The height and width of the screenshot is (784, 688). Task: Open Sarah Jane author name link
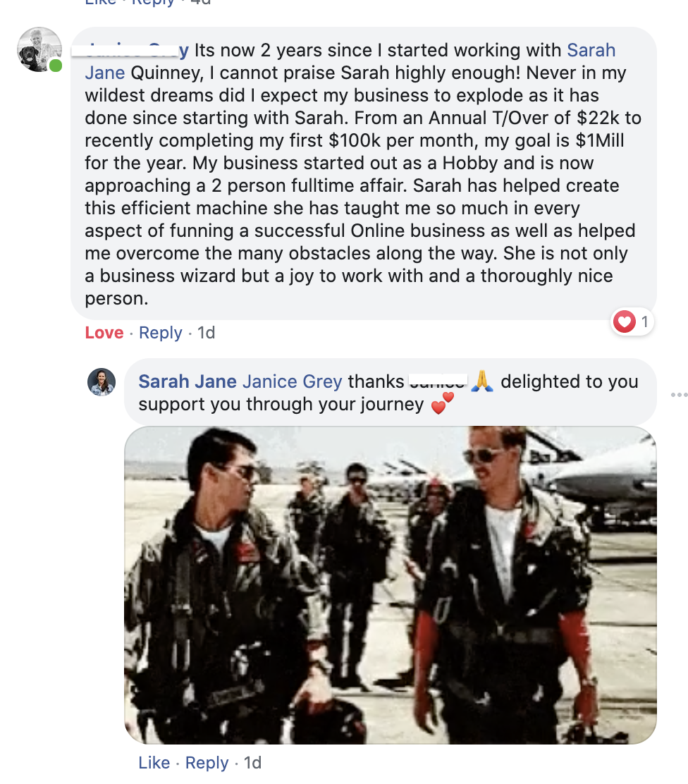[x=188, y=381]
